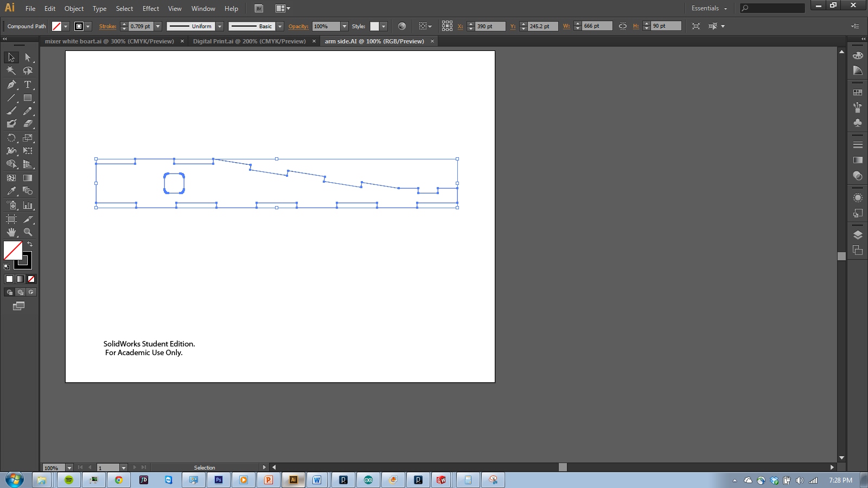Open Adobe Bridge with the Br button
The width and height of the screenshot is (868, 488).
tap(259, 9)
